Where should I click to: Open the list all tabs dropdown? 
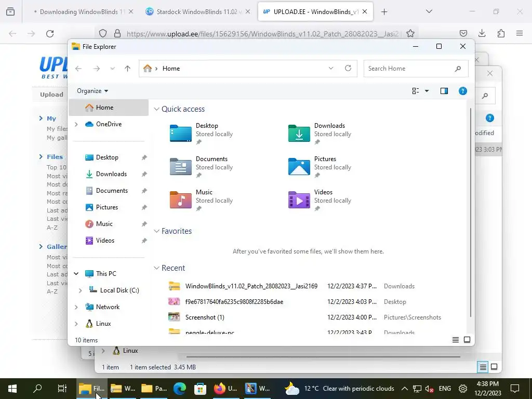point(429,11)
